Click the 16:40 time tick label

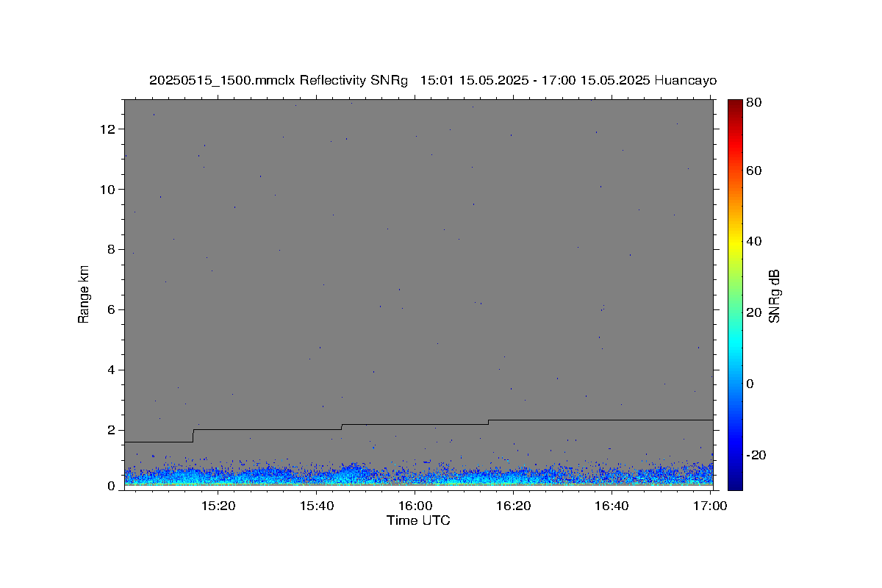(612, 506)
